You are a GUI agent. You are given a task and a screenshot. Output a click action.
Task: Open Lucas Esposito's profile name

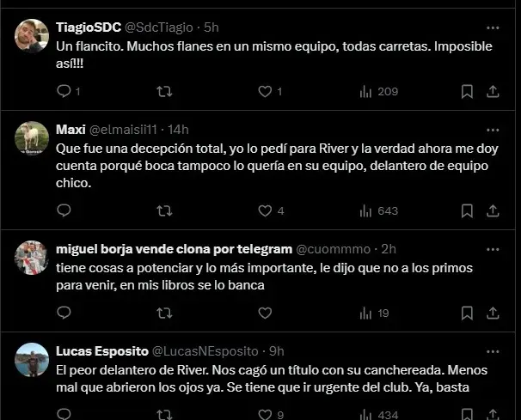point(100,351)
